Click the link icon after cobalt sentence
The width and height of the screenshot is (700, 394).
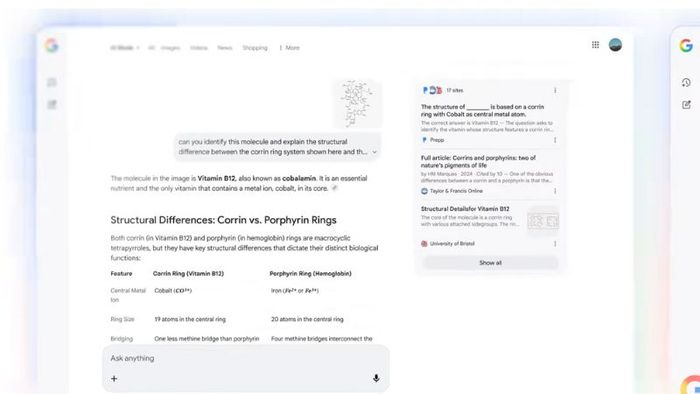pyautogui.click(x=334, y=188)
